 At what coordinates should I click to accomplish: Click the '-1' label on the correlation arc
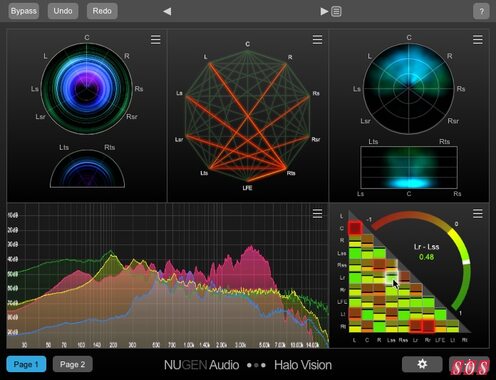tap(369, 220)
